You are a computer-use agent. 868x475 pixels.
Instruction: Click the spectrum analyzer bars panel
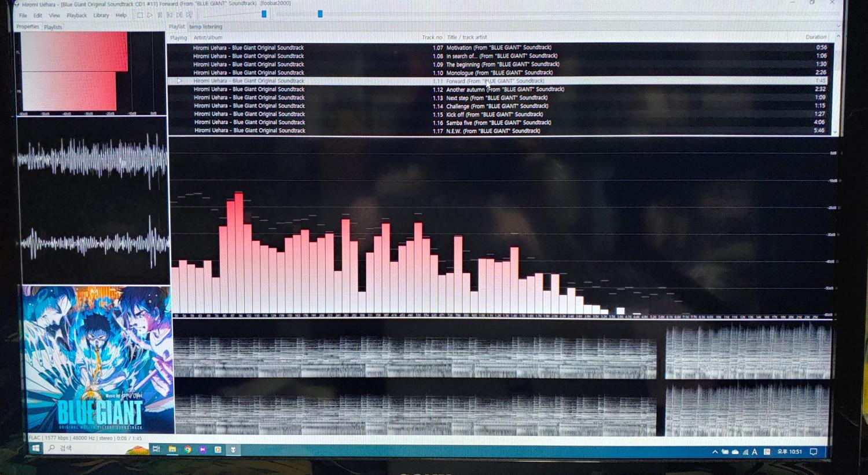tap(502, 229)
